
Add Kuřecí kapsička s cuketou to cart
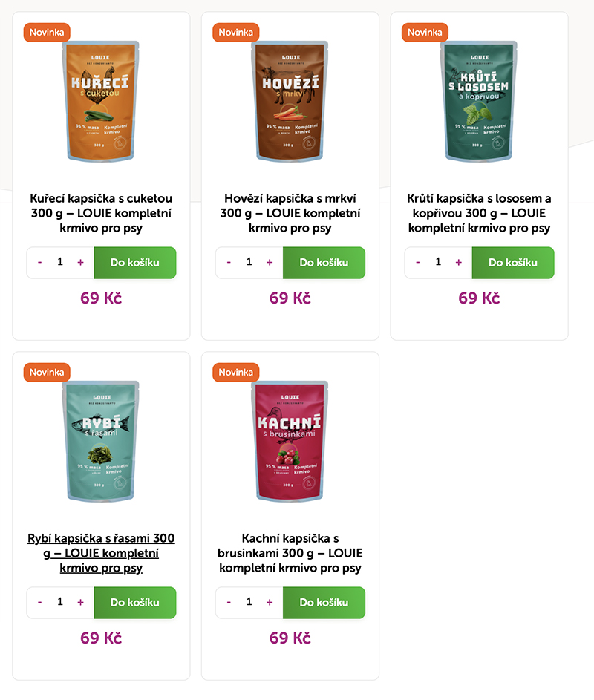tap(135, 263)
